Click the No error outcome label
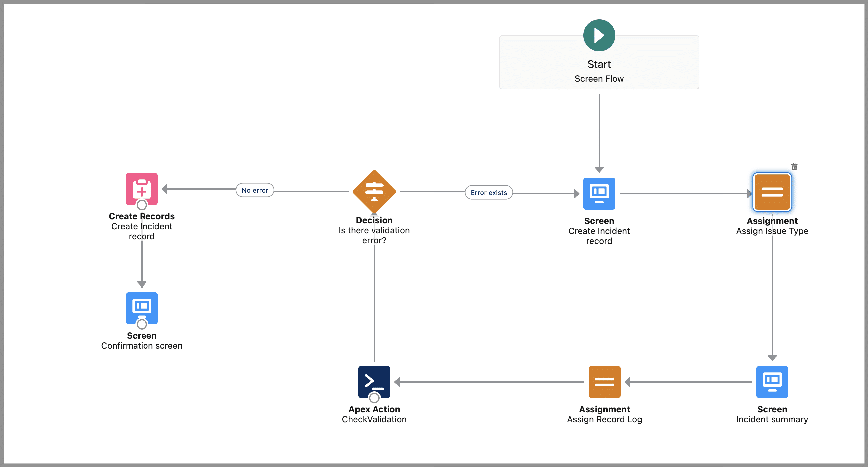The image size is (868, 467). [255, 190]
